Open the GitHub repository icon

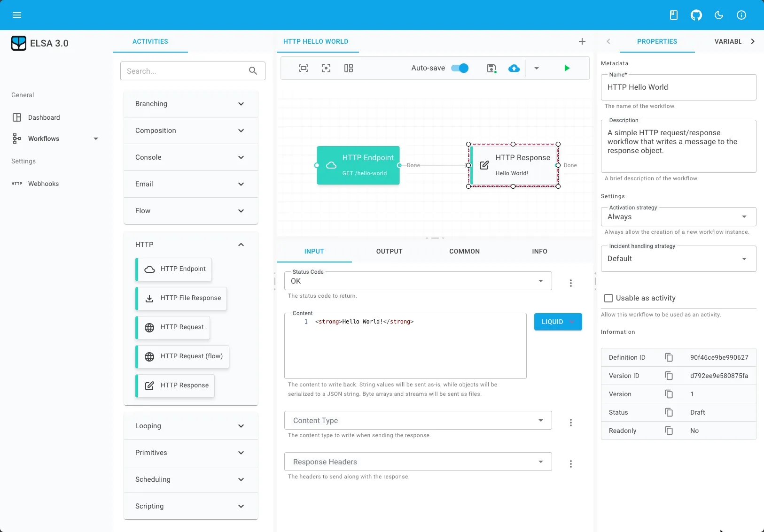coord(696,15)
